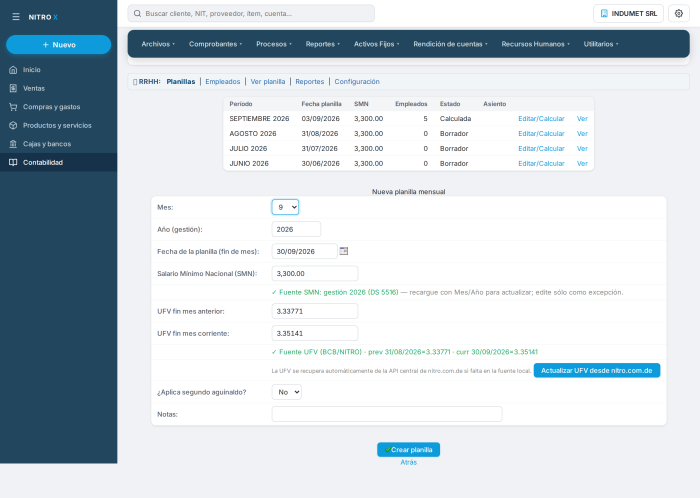Viewport: 700px width, 498px height.
Task: Click the 'SEPTIEMBRE 2026' period cell
Action: click(259, 119)
